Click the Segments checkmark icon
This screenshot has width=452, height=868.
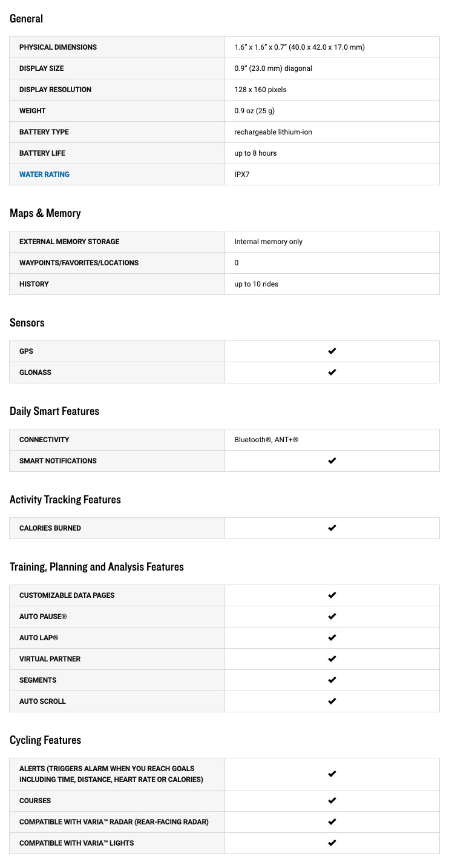tap(332, 680)
